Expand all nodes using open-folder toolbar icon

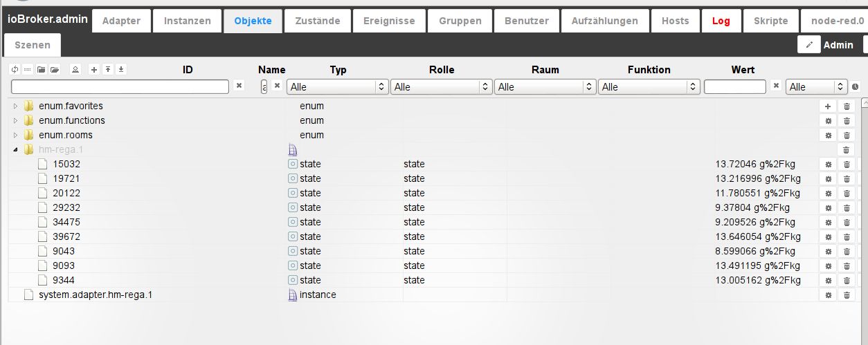(x=55, y=69)
